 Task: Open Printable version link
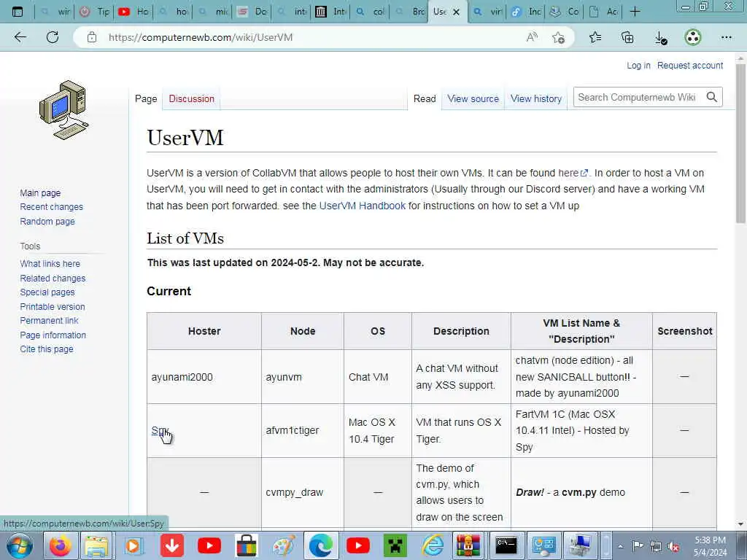53,307
